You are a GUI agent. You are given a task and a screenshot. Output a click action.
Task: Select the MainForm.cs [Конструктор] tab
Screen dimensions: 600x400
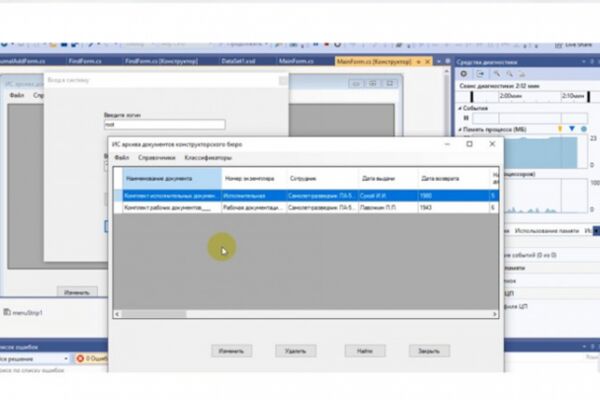pyautogui.click(x=374, y=61)
